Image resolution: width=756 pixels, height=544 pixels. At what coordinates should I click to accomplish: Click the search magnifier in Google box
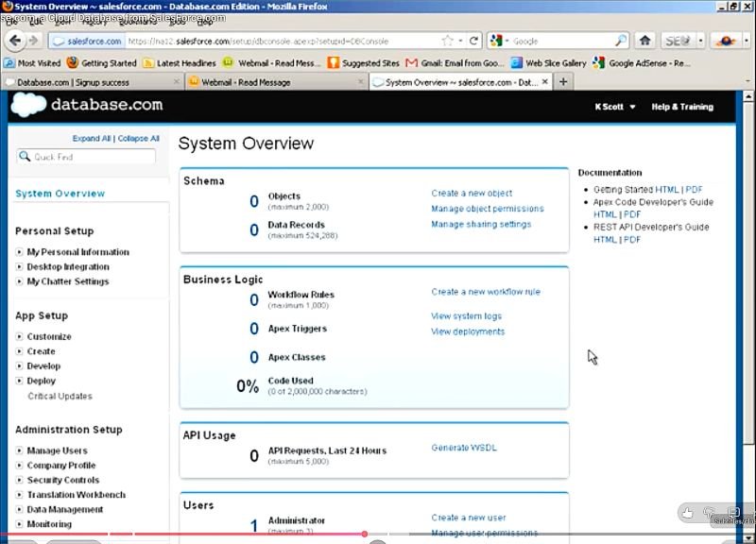pos(622,41)
